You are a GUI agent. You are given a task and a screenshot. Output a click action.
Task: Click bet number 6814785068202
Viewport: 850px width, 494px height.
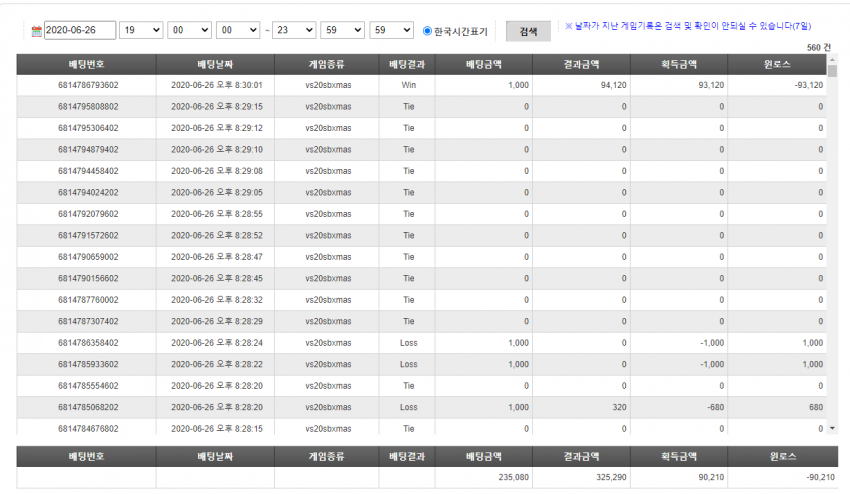pos(88,407)
